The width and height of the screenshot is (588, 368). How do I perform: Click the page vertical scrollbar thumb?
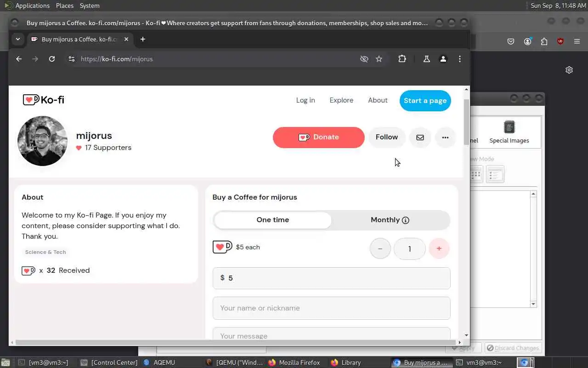tap(467, 122)
